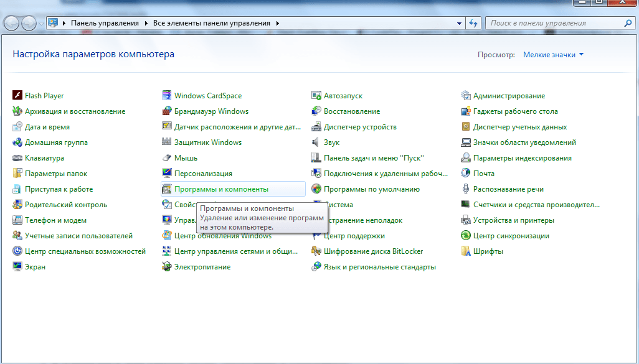This screenshot has width=639, height=364.
Task: Open the Flash Player icon
Action: 17,96
